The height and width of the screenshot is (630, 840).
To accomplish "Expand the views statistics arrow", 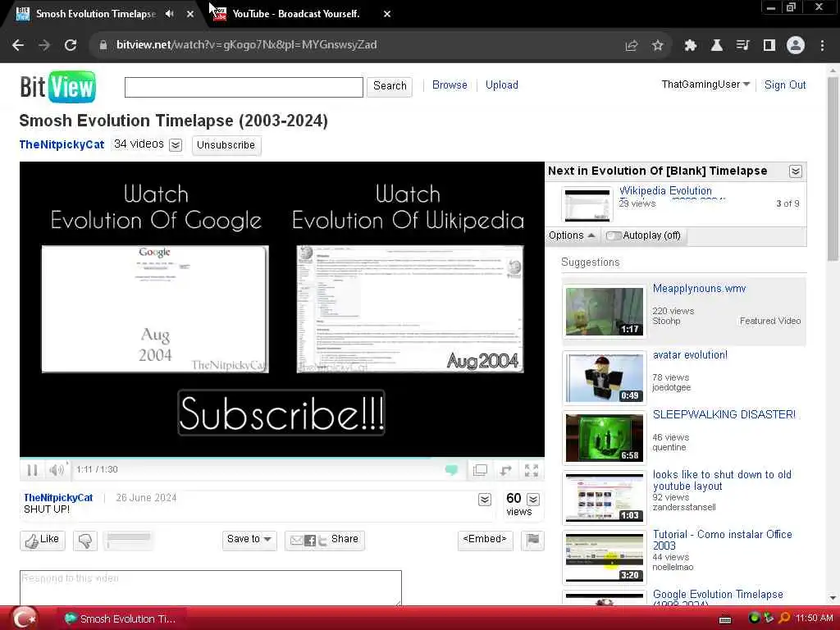I will (x=533, y=500).
